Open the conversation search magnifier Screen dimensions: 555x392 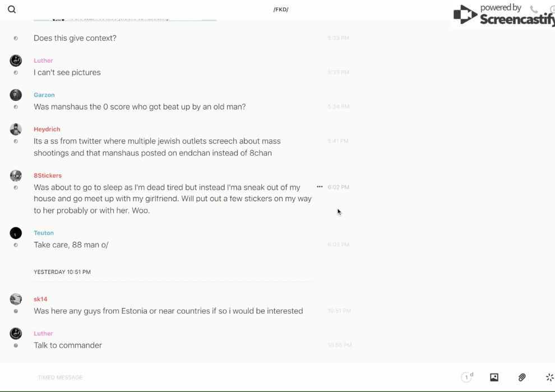pyautogui.click(x=12, y=10)
